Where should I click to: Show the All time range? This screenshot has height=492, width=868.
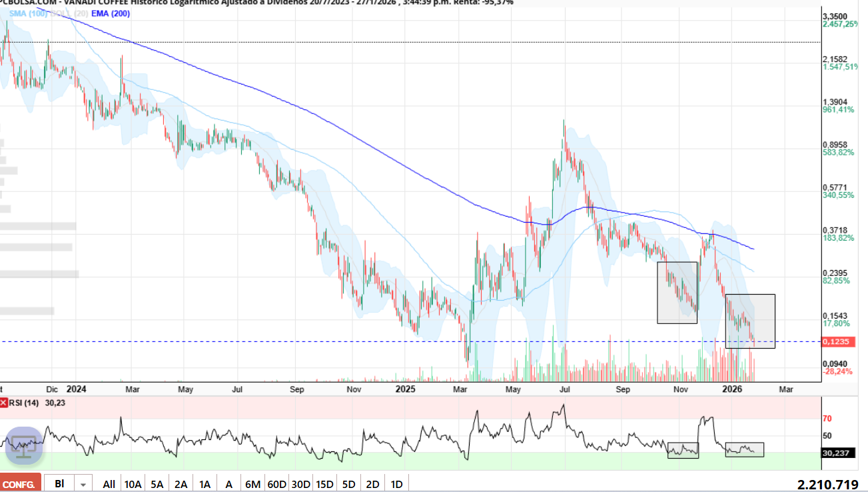pyautogui.click(x=109, y=484)
